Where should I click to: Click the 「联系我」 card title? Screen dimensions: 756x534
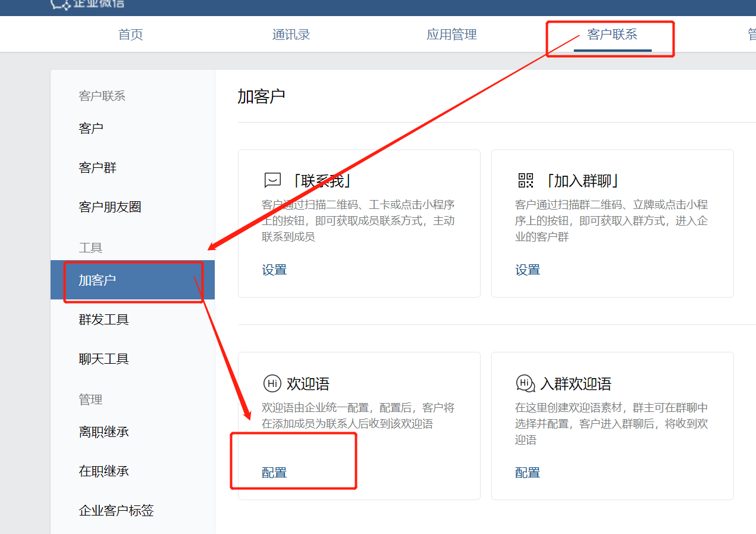[x=323, y=181]
